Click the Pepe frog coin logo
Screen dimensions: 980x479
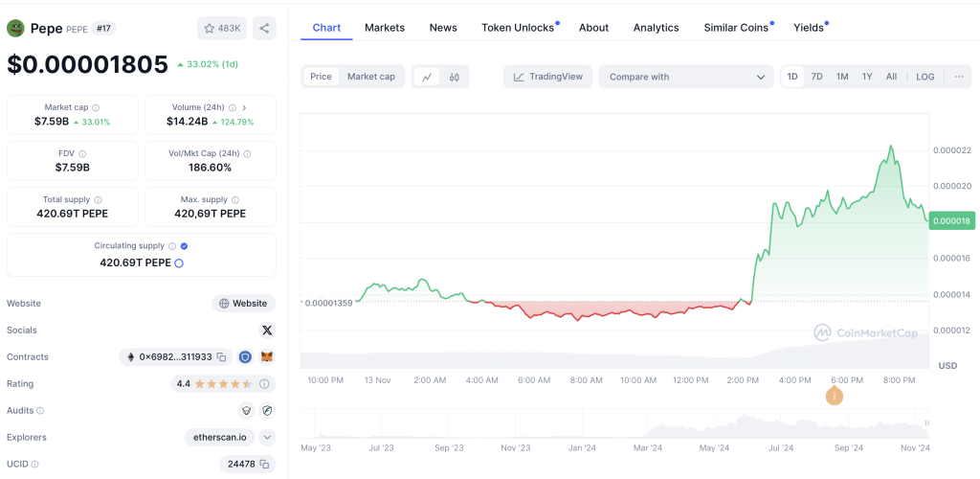click(x=15, y=28)
